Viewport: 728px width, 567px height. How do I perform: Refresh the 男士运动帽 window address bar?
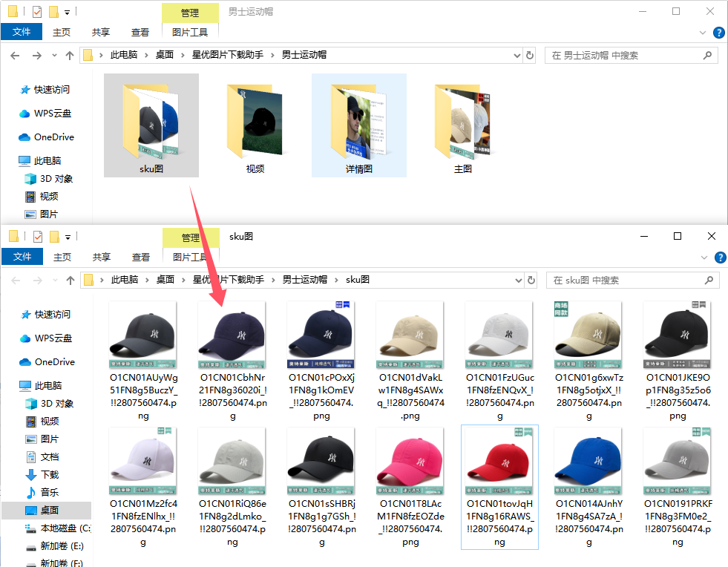click(530, 55)
